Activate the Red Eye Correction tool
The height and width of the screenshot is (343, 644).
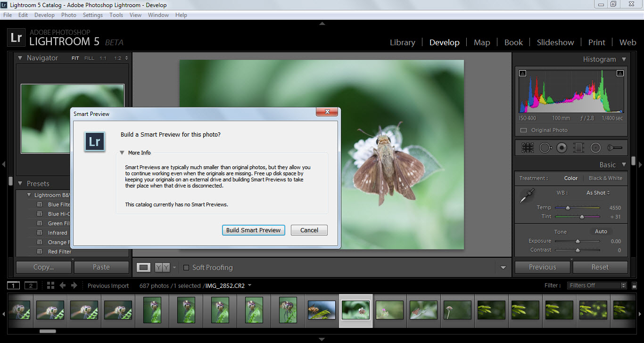[561, 148]
